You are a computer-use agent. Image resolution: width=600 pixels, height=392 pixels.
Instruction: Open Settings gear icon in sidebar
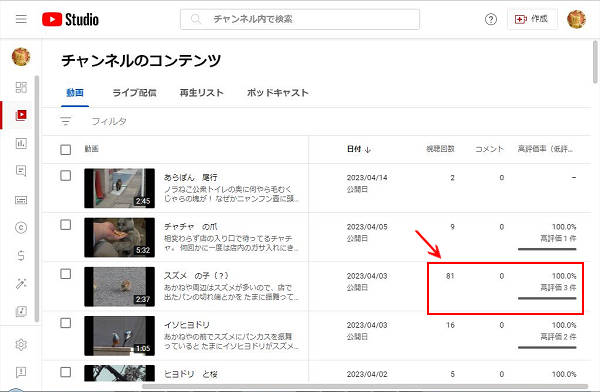[21, 345]
